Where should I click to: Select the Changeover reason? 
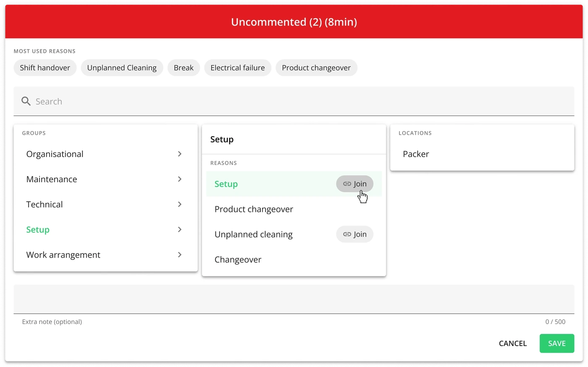pos(294,260)
